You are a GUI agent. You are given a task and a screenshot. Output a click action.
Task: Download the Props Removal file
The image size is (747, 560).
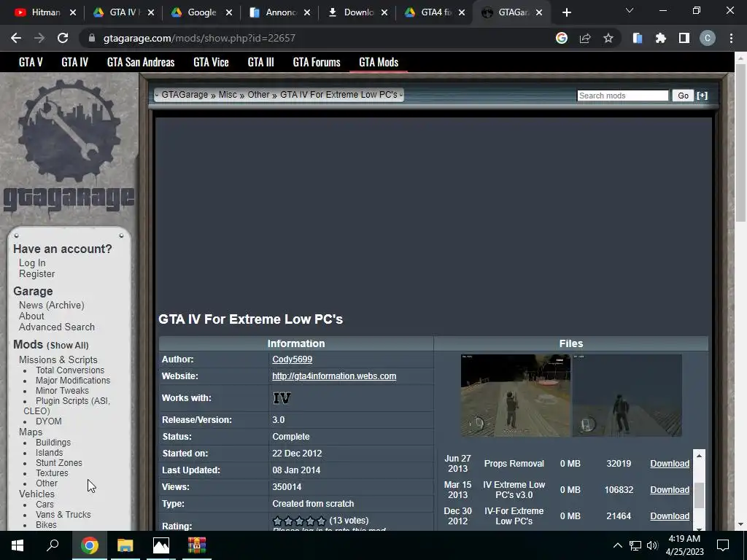coord(670,464)
